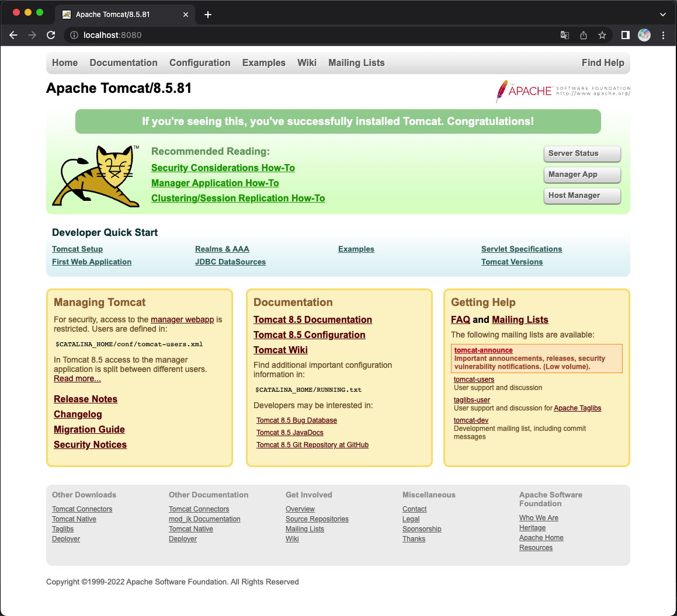Open the Apache Taglibs link
Screen dimensions: 677x616
[577, 408]
